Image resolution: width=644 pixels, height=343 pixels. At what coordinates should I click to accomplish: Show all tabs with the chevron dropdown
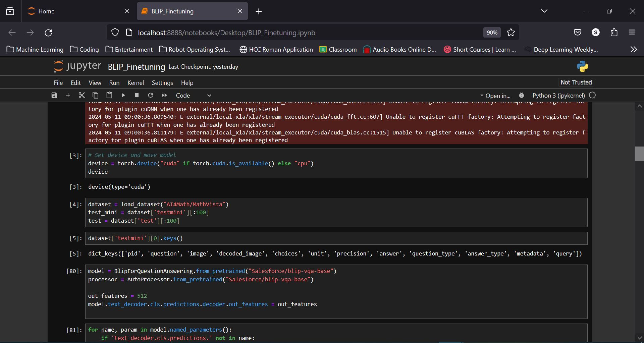pyautogui.click(x=544, y=11)
